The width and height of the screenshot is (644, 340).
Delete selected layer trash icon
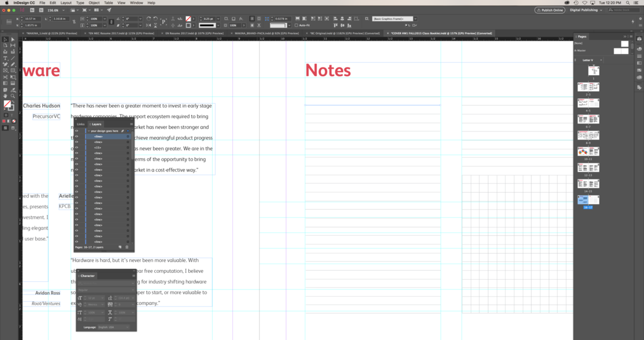coord(127,247)
